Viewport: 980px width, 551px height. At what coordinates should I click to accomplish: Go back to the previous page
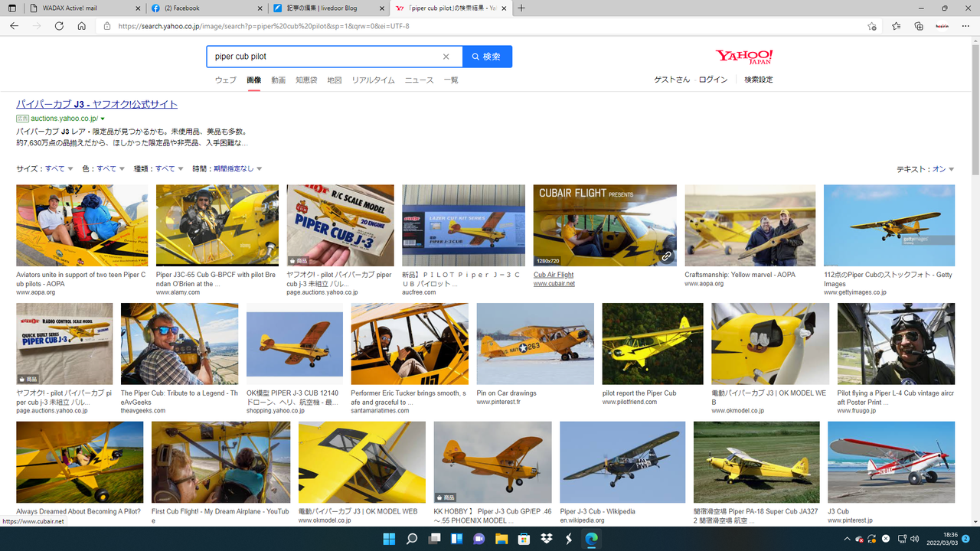point(14,26)
